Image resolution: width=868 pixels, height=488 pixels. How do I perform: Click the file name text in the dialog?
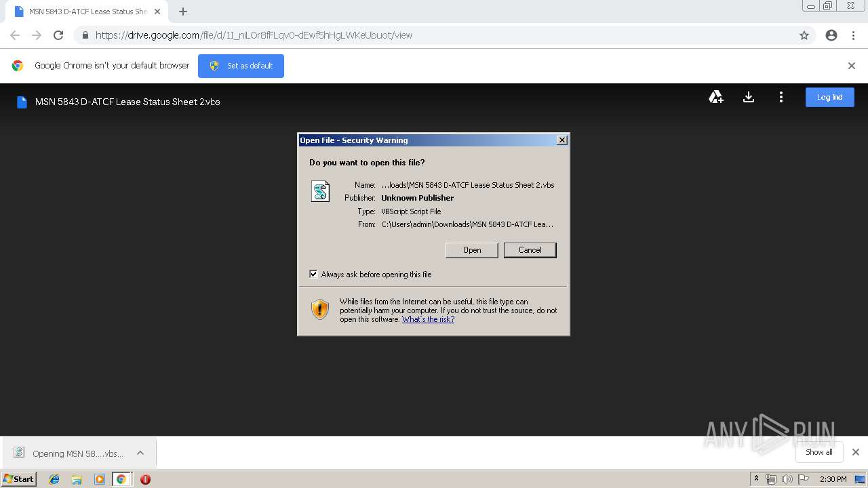(468, 185)
